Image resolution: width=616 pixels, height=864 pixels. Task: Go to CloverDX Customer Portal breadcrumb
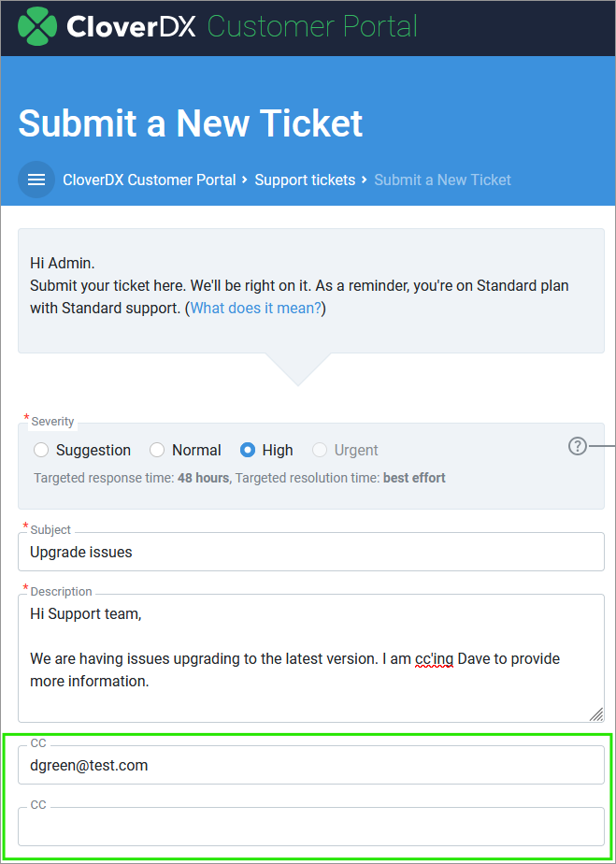click(x=150, y=180)
